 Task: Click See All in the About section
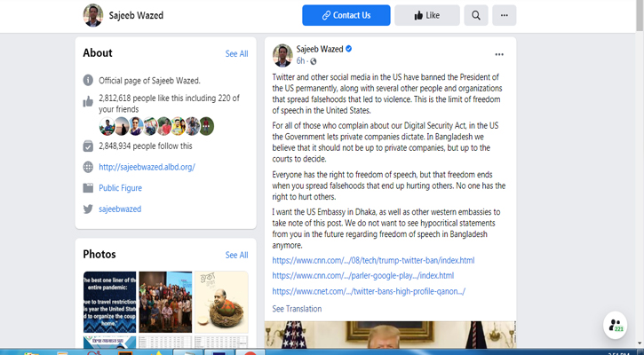(236, 54)
